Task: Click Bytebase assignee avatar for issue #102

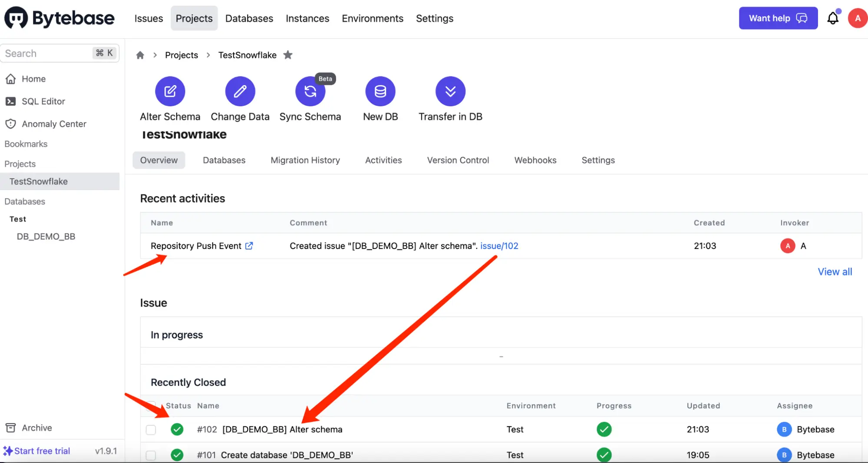Action: click(784, 429)
